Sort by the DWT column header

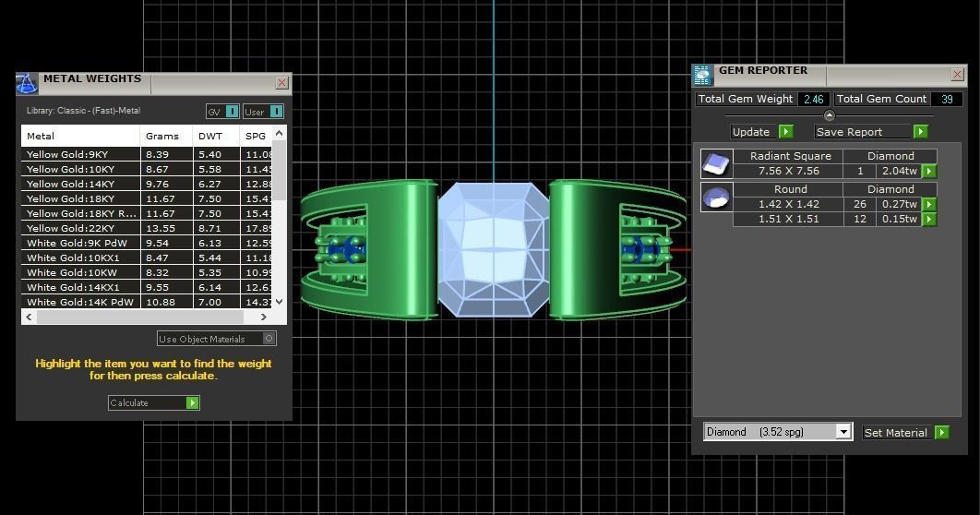click(216, 136)
